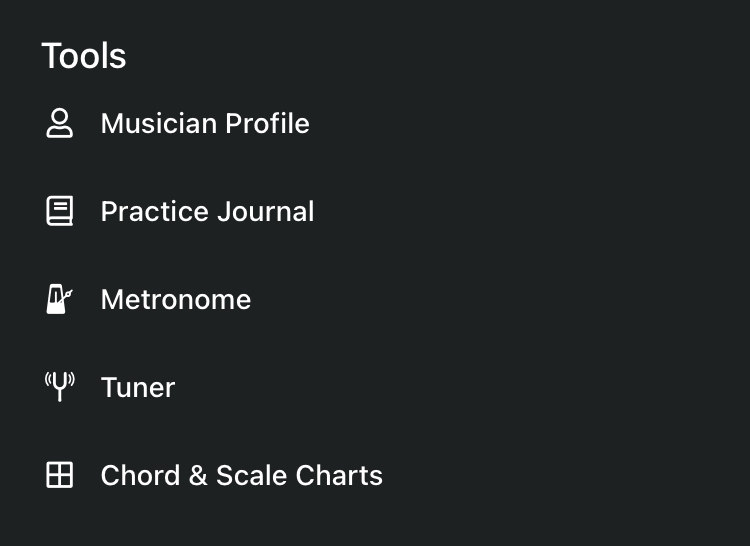Select the book icon beside Practice Journal
750x546 pixels.
[59, 211]
